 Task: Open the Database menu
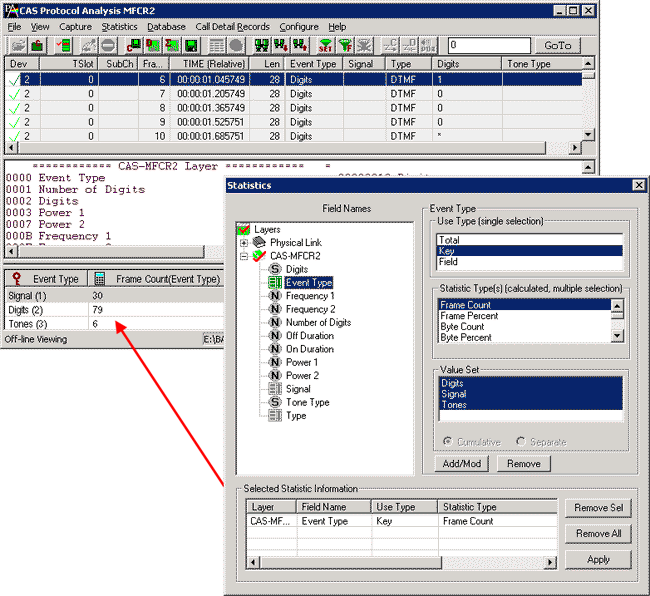click(x=166, y=27)
